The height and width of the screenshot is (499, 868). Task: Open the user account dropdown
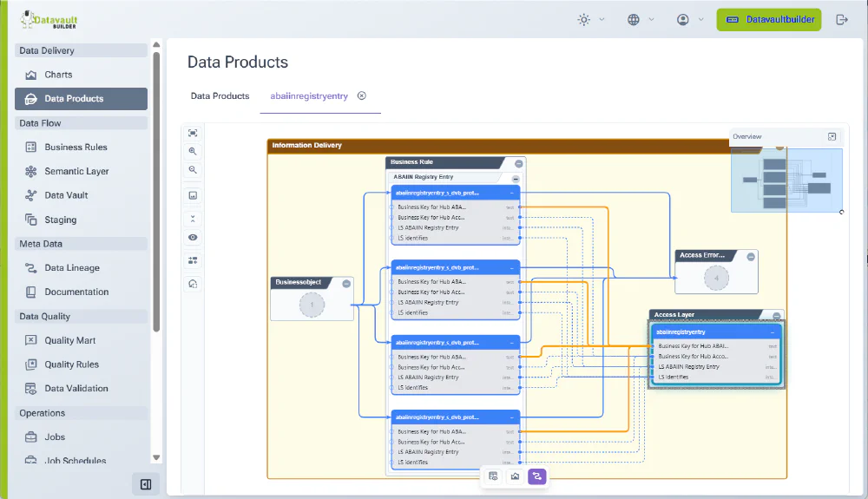click(690, 20)
